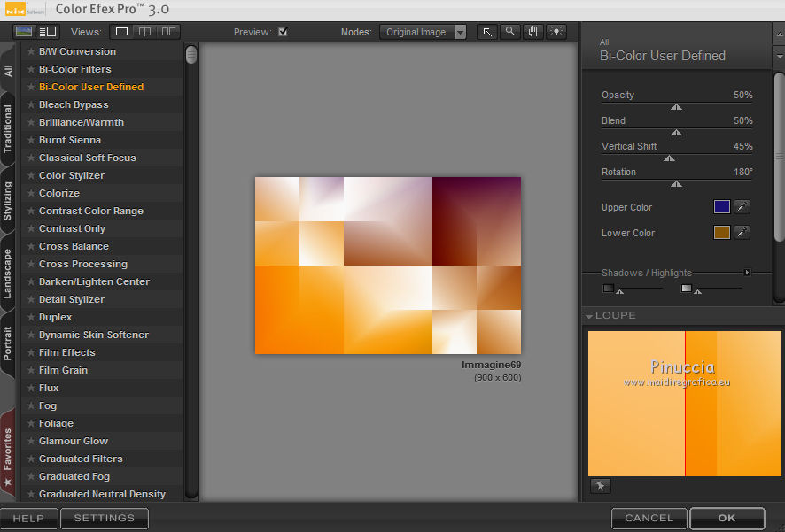
Task: Click the SETTINGS button
Action: click(105, 519)
